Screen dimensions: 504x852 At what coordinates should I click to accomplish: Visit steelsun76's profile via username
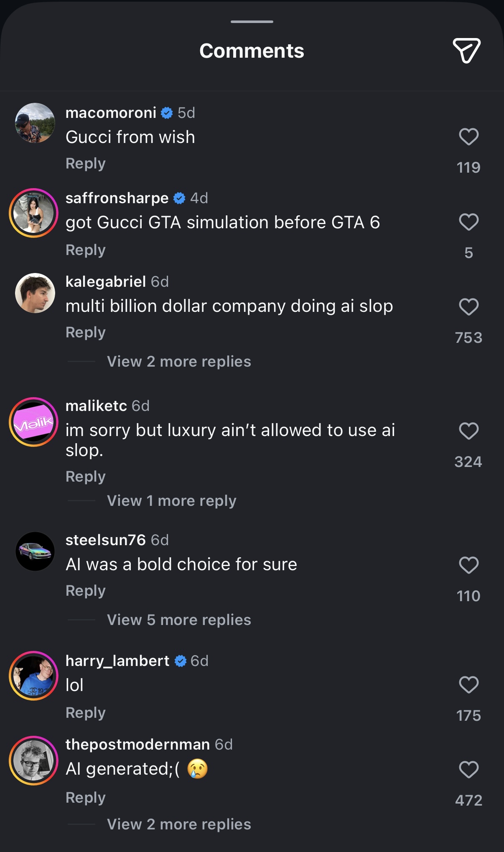pos(105,540)
